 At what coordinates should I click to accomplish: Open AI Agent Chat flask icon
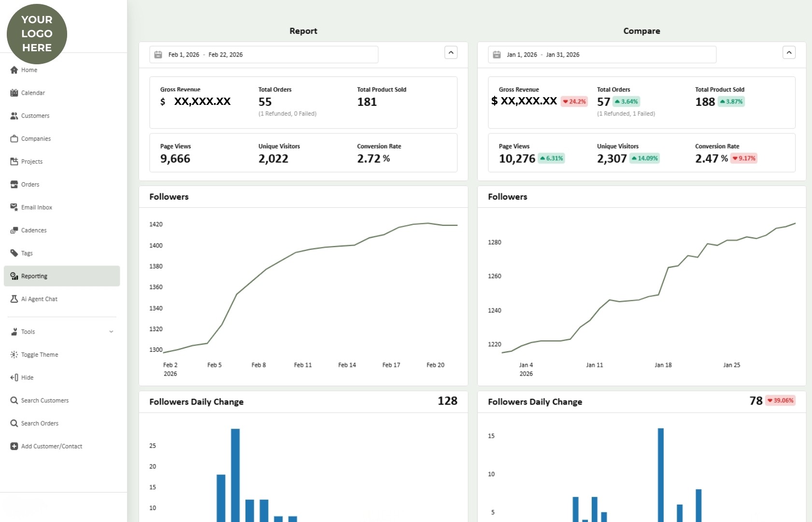(14, 299)
